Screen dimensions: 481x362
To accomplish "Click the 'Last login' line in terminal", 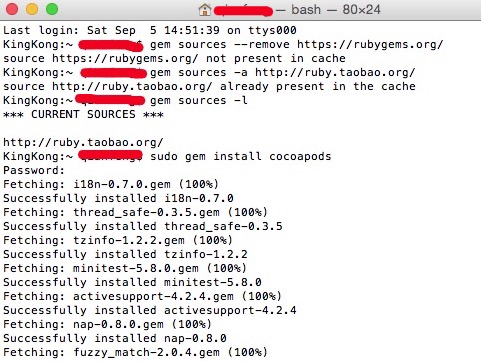I will [150, 30].
